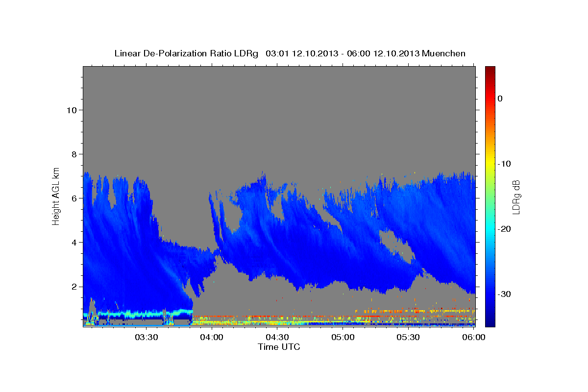The height and width of the screenshot is (392, 588).
Task: Click the plot title Linear De-Polarization Ratio LDRg
Action: click(186, 53)
